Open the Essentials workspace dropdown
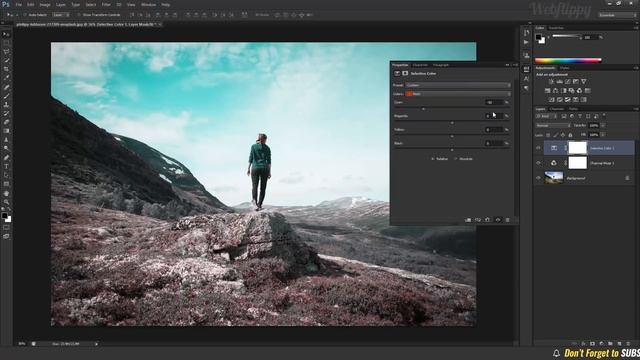 pyautogui.click(x=617, y=15)
